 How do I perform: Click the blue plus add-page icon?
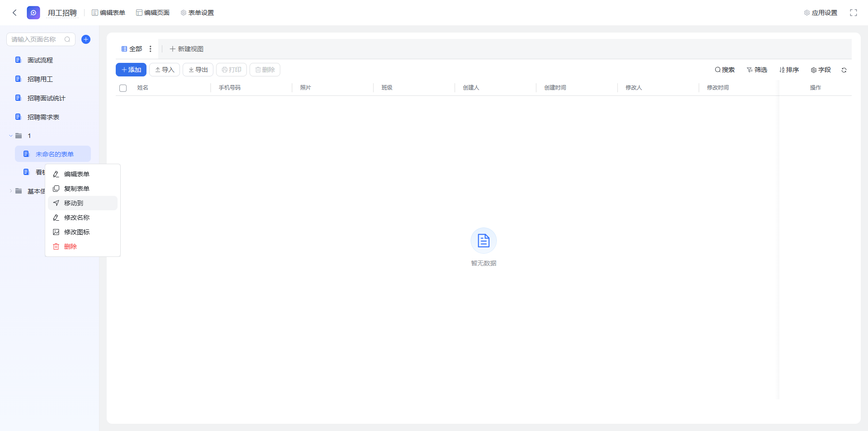86,39
